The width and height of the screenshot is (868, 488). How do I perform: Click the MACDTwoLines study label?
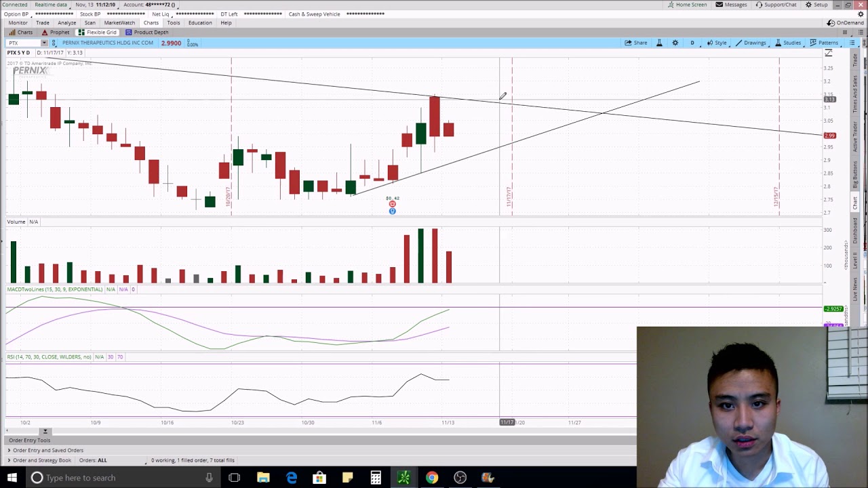point(55,289)
